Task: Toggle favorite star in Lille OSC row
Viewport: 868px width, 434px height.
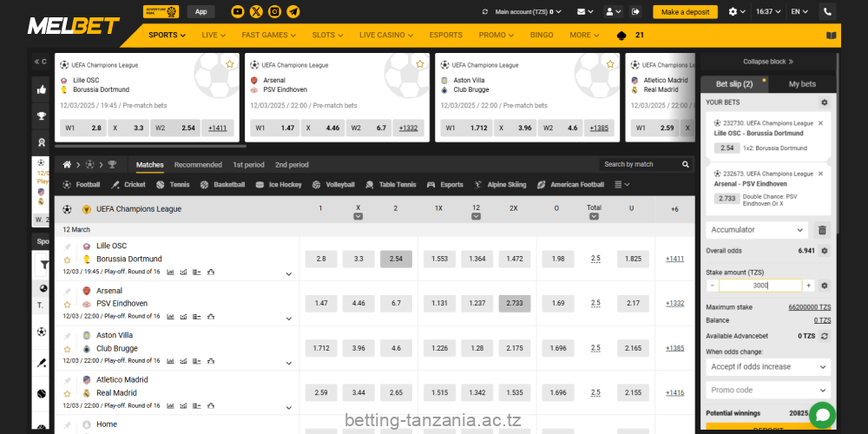Action: click(67, 260)
